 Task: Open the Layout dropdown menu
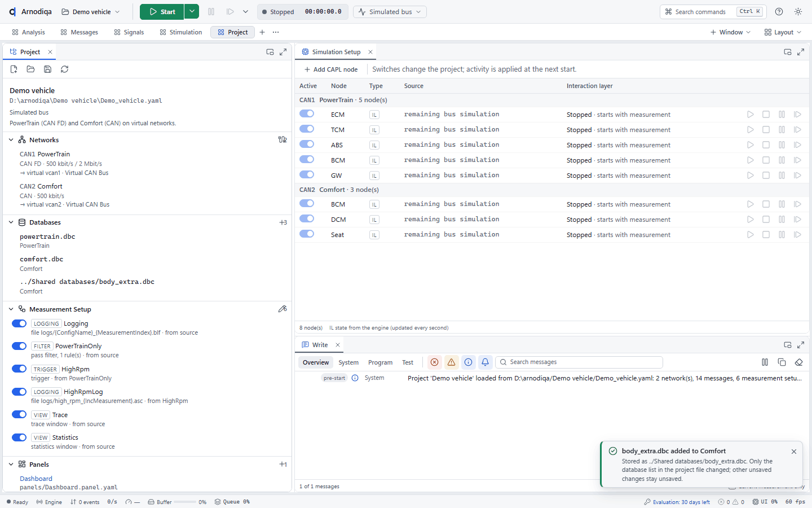pyautogui.click(x=783, y=32)
